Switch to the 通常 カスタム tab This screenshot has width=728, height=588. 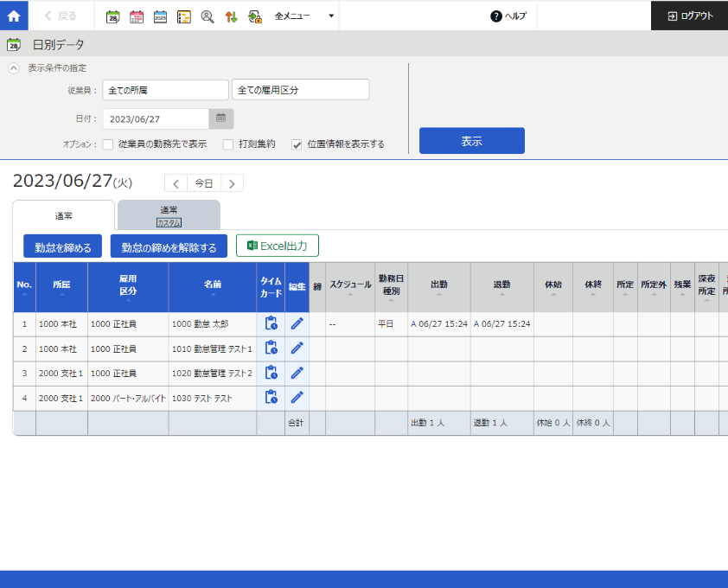pos(169,216)
